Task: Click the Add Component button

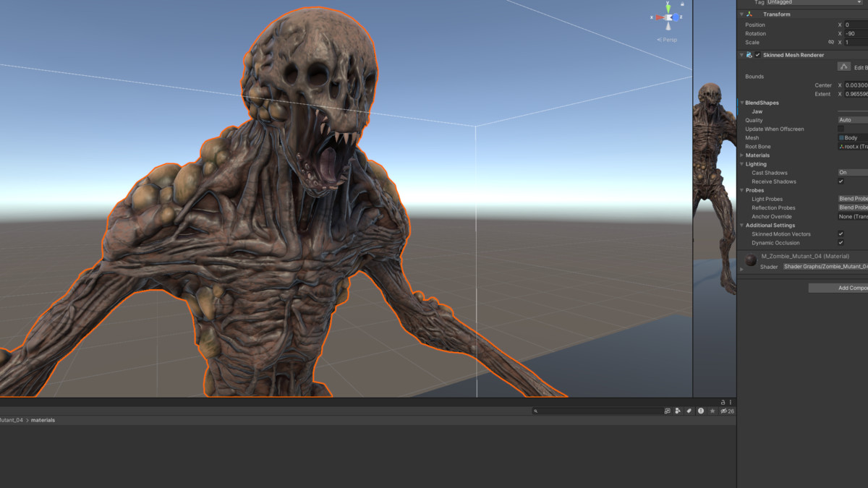Action: pos(838,288)
